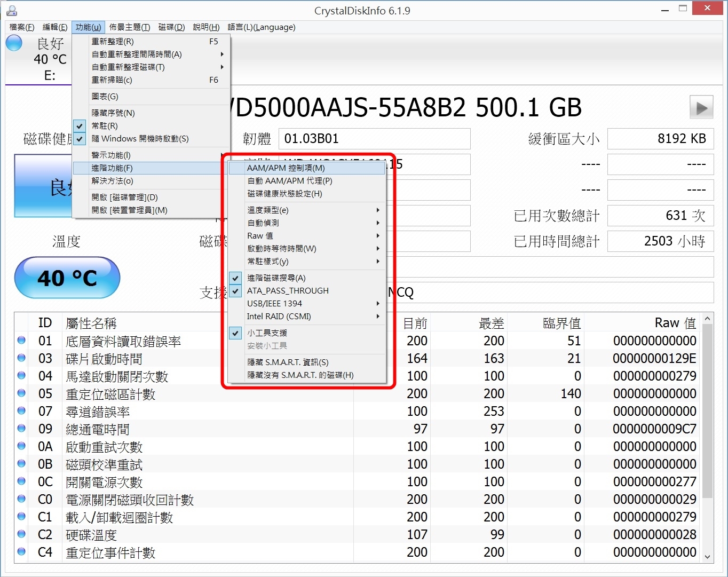The image size is (728, 577).
Task: Click raw value 0000000009C7
Action: (654, 429)
